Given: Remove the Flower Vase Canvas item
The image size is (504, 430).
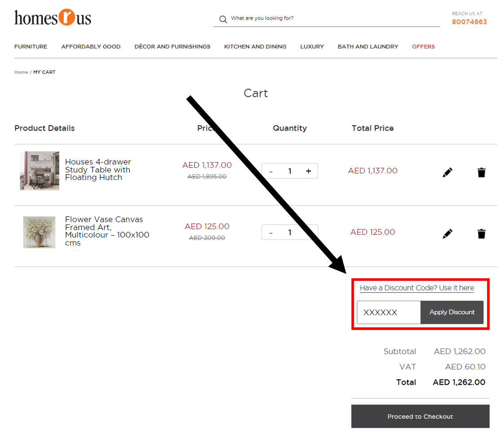Looking at the screenshot, I should [481, 233].
